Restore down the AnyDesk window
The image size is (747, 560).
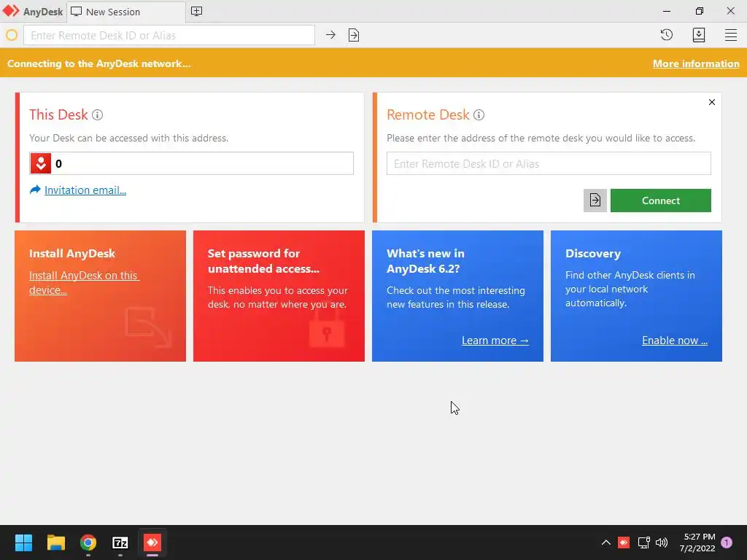point(699,11)
